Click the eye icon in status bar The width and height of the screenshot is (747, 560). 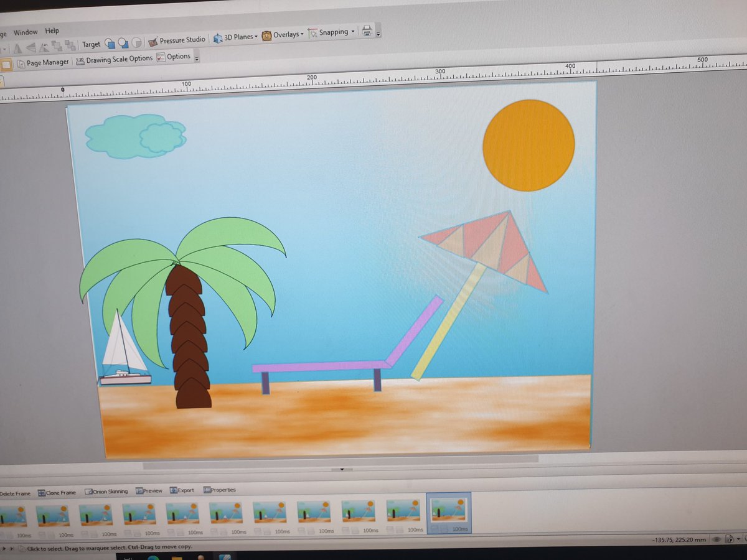[x=717, y=539]
